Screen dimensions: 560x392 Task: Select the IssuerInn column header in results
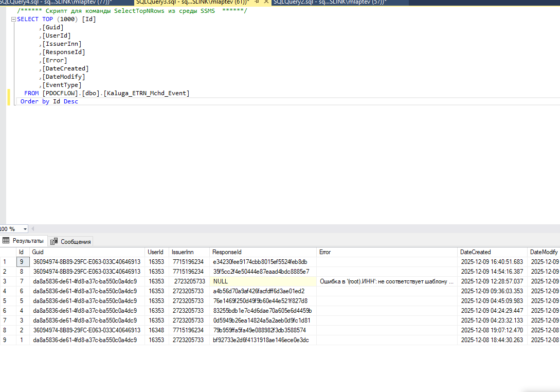tap(189, 252)
